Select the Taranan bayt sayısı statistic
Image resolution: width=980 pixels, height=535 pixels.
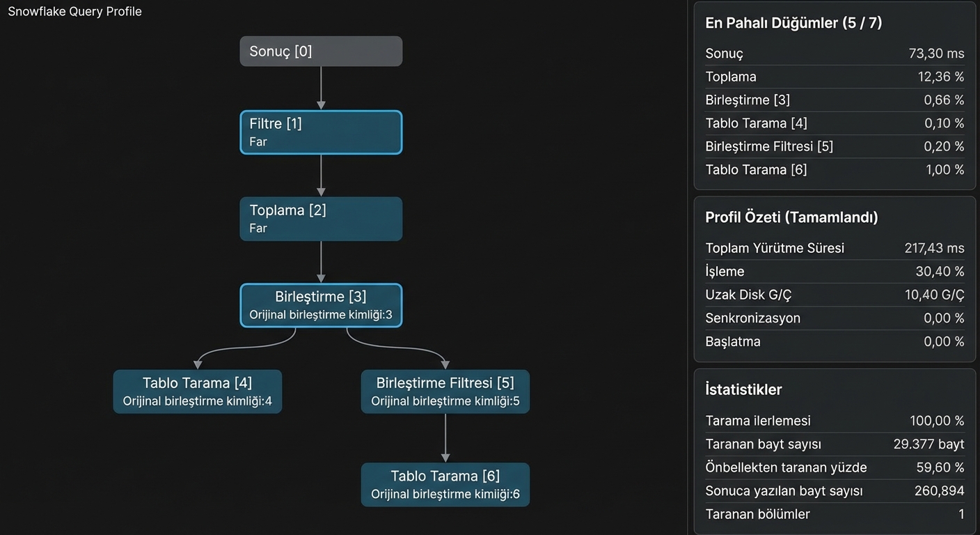coord(835,444)
